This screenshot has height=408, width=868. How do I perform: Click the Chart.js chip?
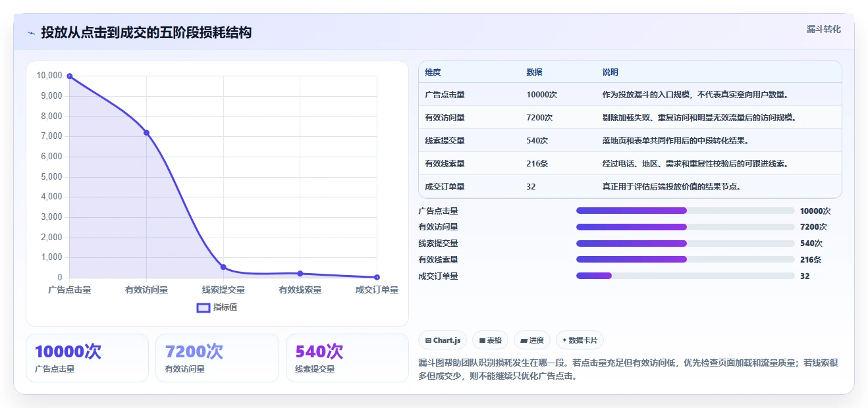click(x=443, y=340)
